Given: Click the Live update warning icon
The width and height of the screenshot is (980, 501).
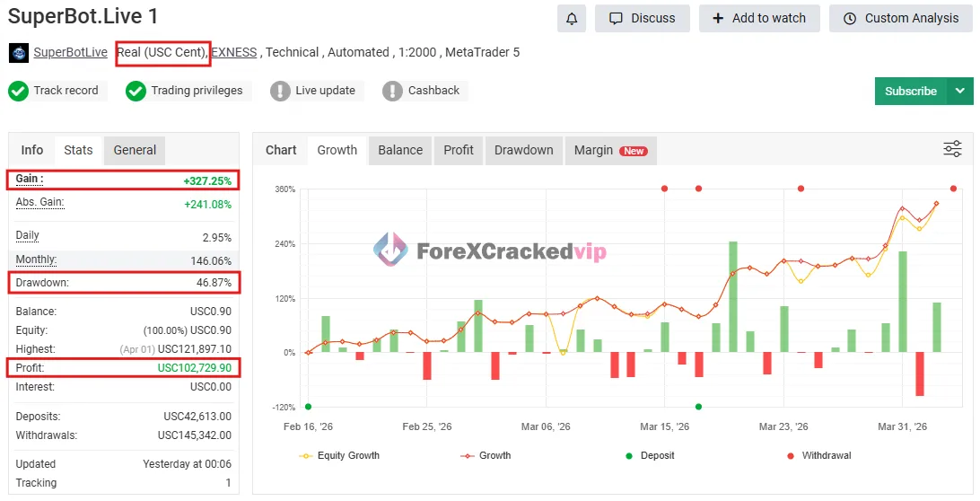Looking at the screenshot, I should coord(280,91).
